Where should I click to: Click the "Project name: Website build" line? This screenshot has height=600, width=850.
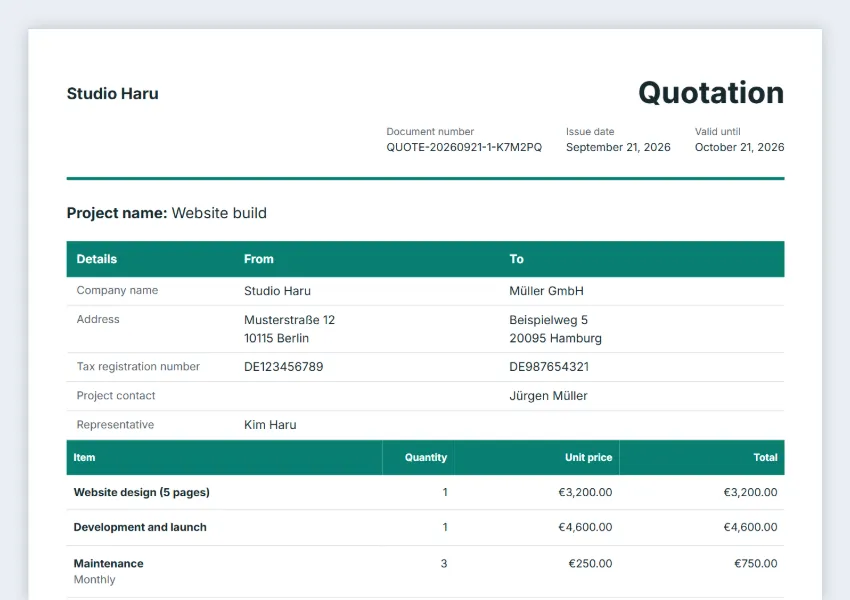coord(166,213)
